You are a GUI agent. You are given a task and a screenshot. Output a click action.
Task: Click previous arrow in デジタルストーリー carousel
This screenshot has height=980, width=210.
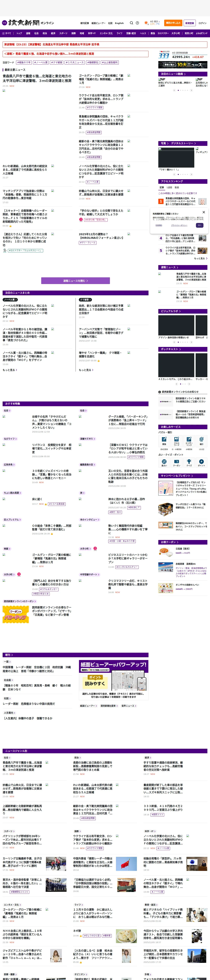tap(174, 175)
